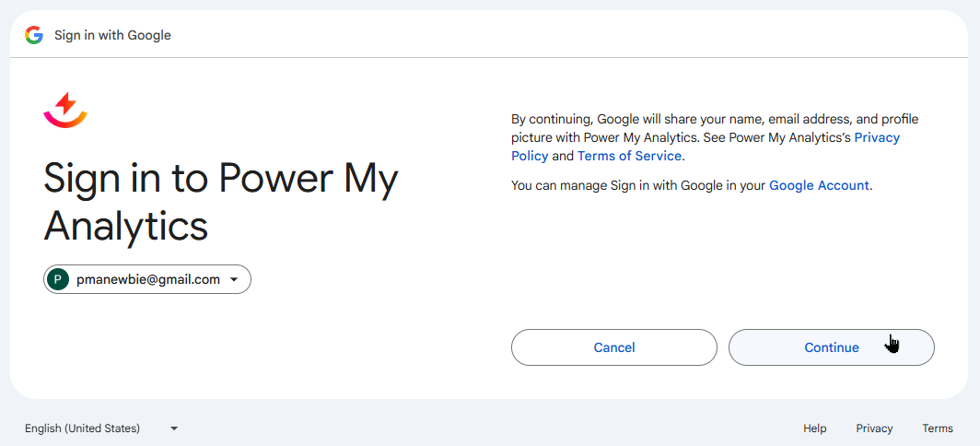Open Help in the footer
The width and height of the screenshot is (980, 446).
[814, 428]
